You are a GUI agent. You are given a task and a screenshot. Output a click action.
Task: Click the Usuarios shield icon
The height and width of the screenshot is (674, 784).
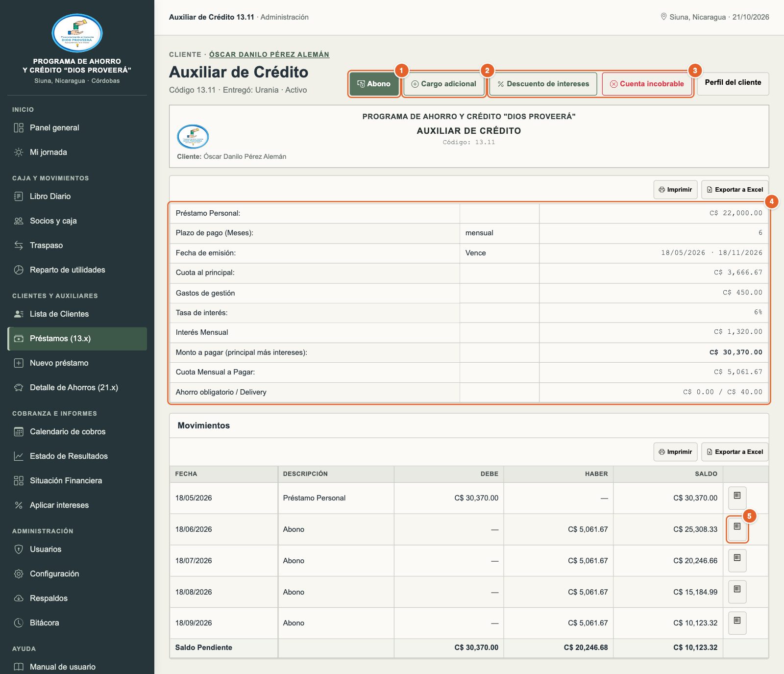click(19, 549)
